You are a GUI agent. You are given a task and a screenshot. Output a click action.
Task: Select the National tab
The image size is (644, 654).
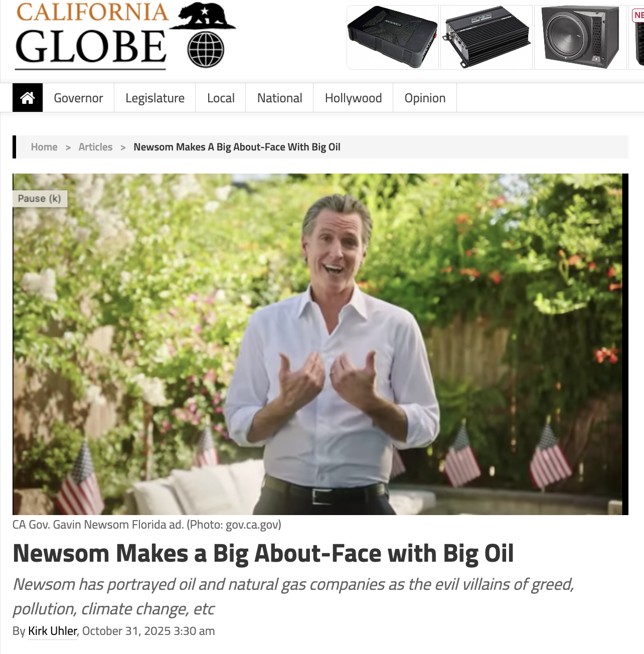279,98
